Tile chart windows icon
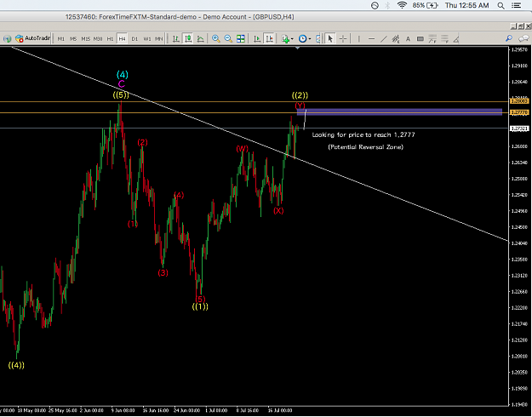This screenshot has height=417, width=532. [241, 39]
